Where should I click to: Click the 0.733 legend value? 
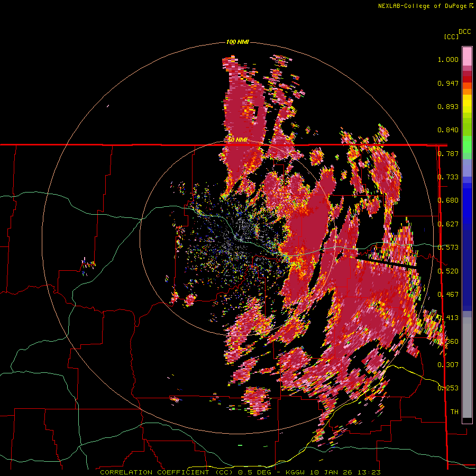[448, 177]
